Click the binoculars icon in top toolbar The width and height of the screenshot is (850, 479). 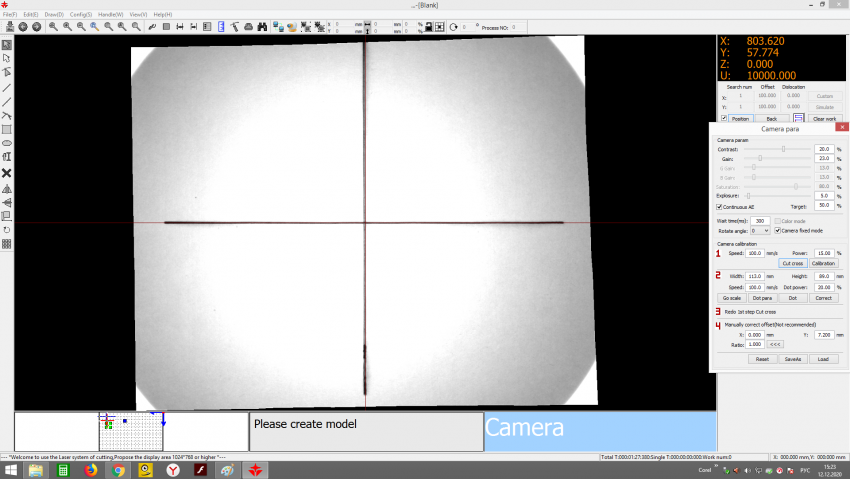pos(263,26)
